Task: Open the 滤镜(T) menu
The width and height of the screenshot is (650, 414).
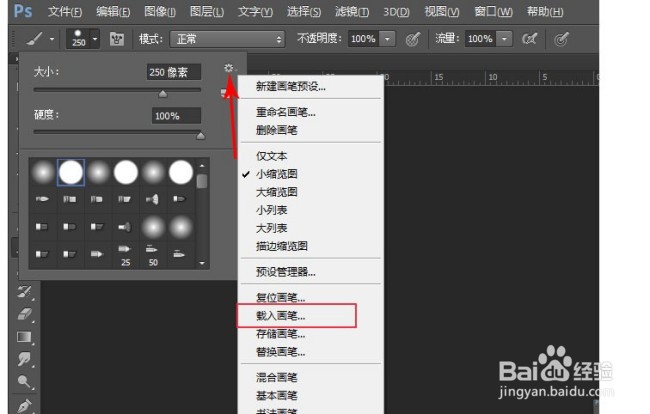Action: click(x=352, y=12)
